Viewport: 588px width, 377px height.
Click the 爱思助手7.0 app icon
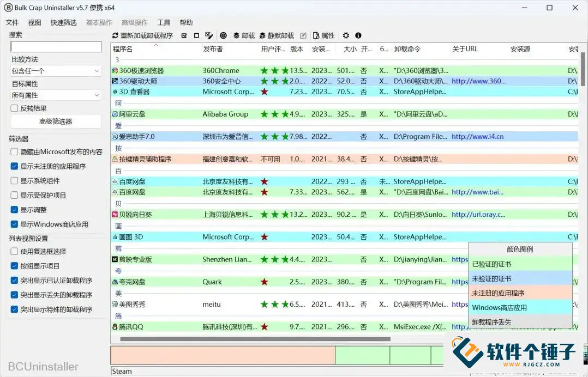(115, 136)
